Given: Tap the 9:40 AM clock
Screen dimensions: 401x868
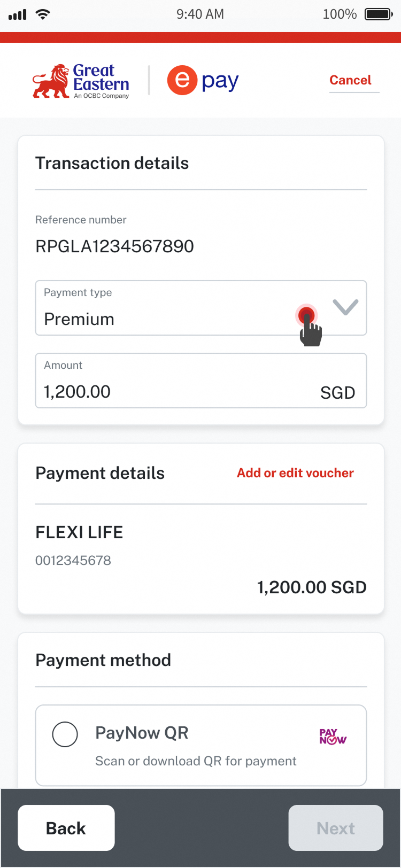Looking at the screenshot, I should (x=200, y=14).
